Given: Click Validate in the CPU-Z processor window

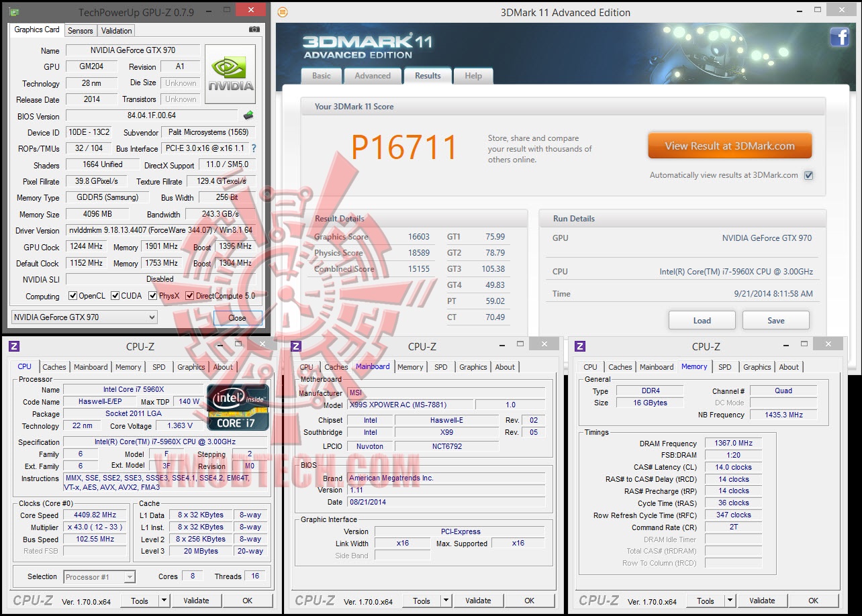Looking at the screenshot, I should point(196,601).
